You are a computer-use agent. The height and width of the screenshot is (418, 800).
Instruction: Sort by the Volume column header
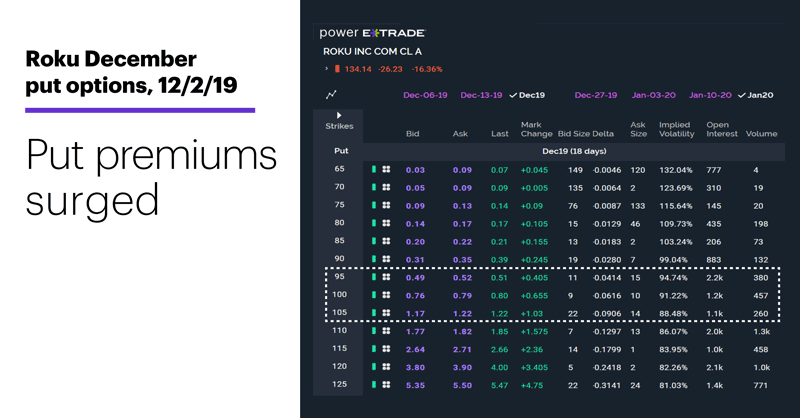761,134
